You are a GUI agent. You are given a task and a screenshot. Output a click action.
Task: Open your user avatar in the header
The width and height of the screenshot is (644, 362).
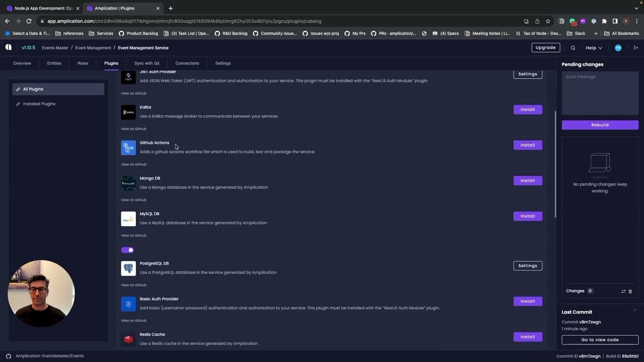point(618,47)
